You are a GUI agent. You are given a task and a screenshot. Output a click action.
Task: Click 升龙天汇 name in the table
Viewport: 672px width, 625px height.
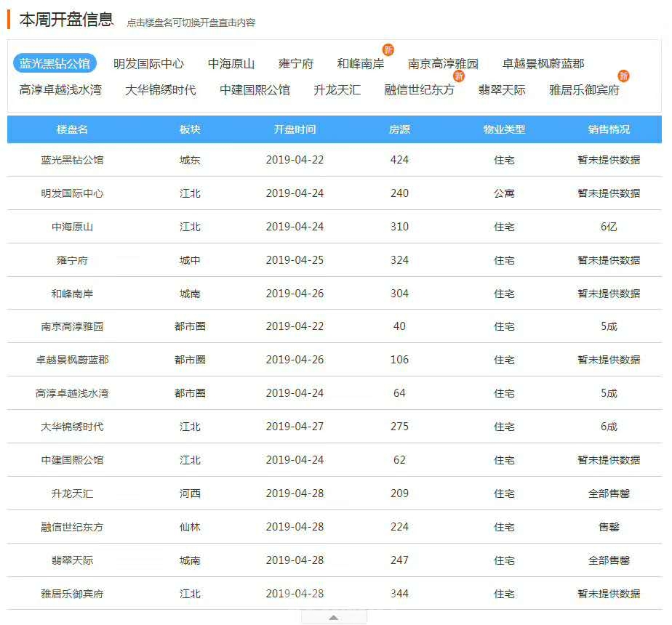[x=72, y=493]
